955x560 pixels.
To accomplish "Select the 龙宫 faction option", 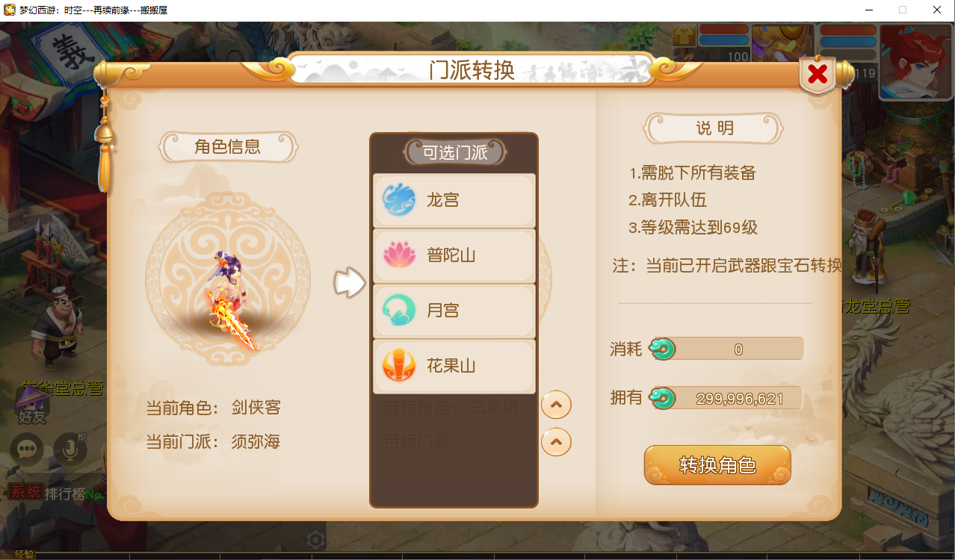I will click(x=454, y=200).
